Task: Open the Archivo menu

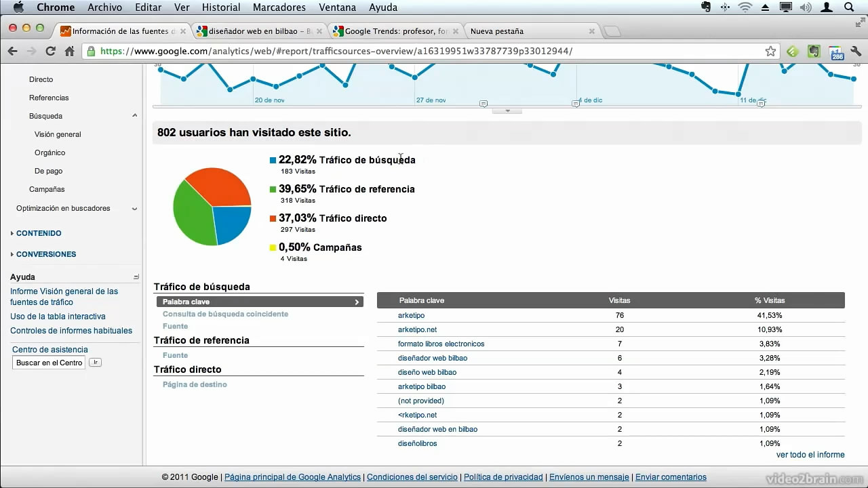Action: (104, 7)
